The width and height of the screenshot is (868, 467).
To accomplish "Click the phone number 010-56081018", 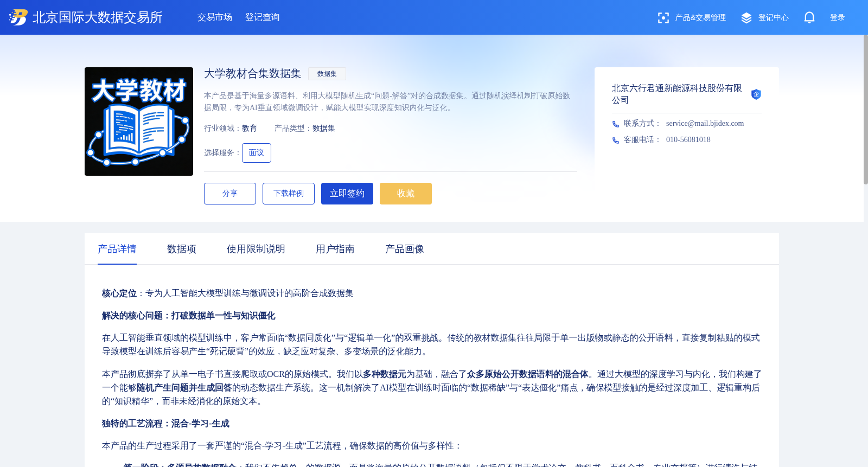I will click(x=688, y=140).
